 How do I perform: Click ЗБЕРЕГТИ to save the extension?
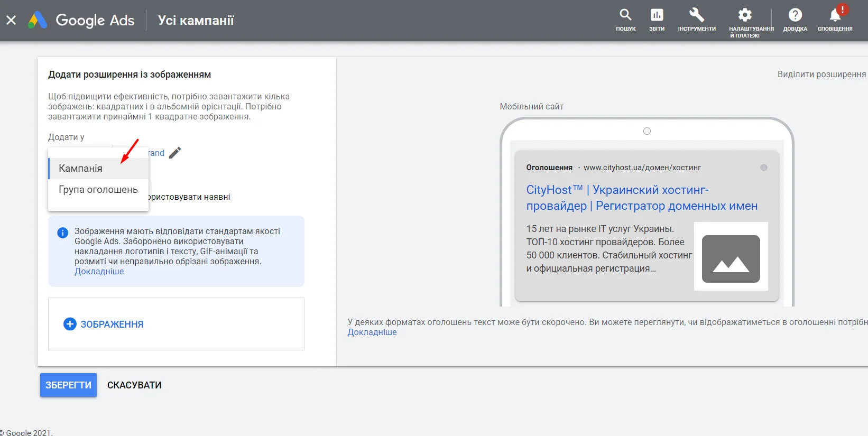coord(68,385)
